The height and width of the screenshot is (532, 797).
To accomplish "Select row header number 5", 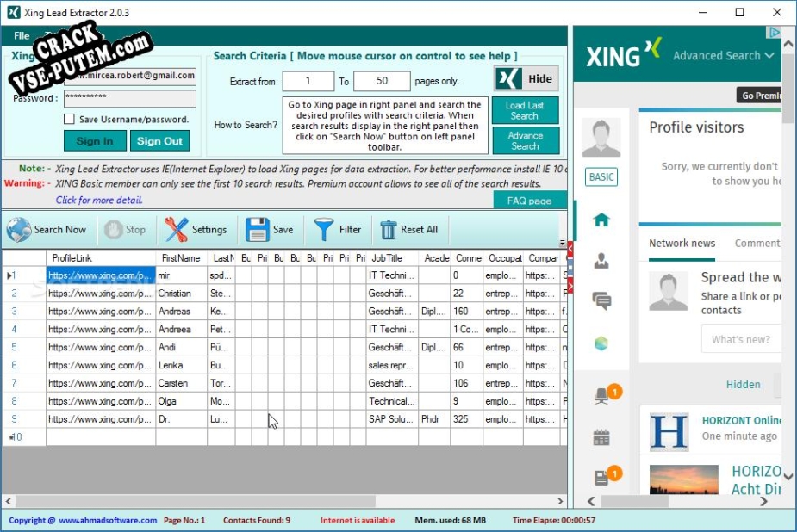I will tap(24, 347).
